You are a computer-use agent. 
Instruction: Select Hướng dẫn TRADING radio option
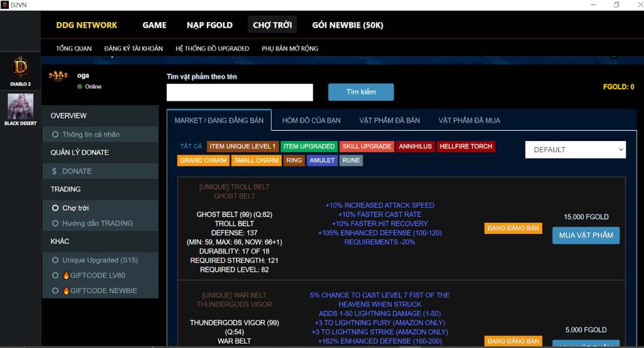[55, 223]
